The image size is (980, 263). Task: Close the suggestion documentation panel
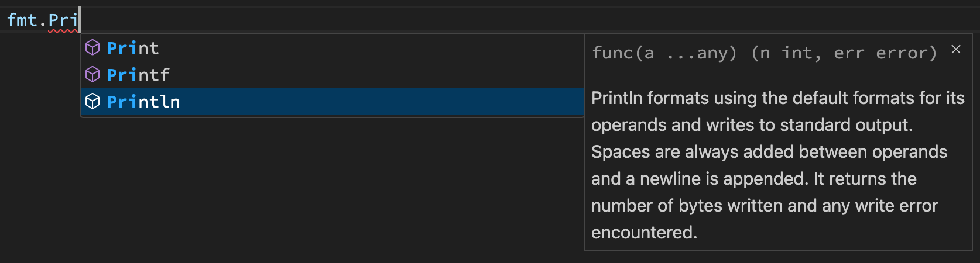pos(956,50)
